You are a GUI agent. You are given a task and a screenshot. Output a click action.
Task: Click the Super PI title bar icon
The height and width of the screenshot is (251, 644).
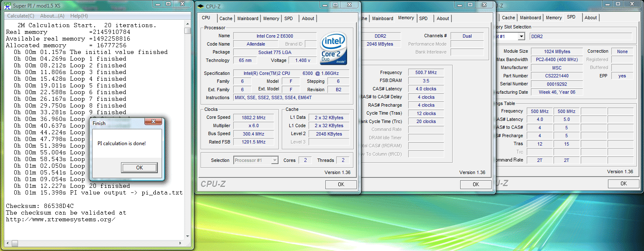7,6
